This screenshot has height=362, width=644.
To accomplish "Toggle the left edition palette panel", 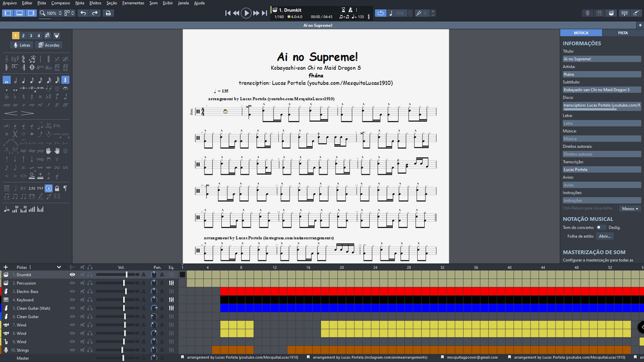I will [x=8, y=13].
